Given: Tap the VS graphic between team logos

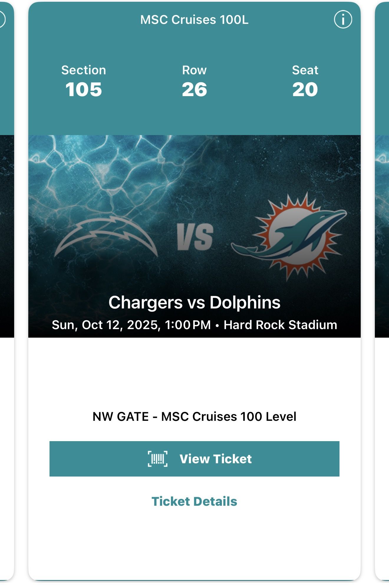Looking at the screenshot, I should pyautogui.click(x=196, y=235).
